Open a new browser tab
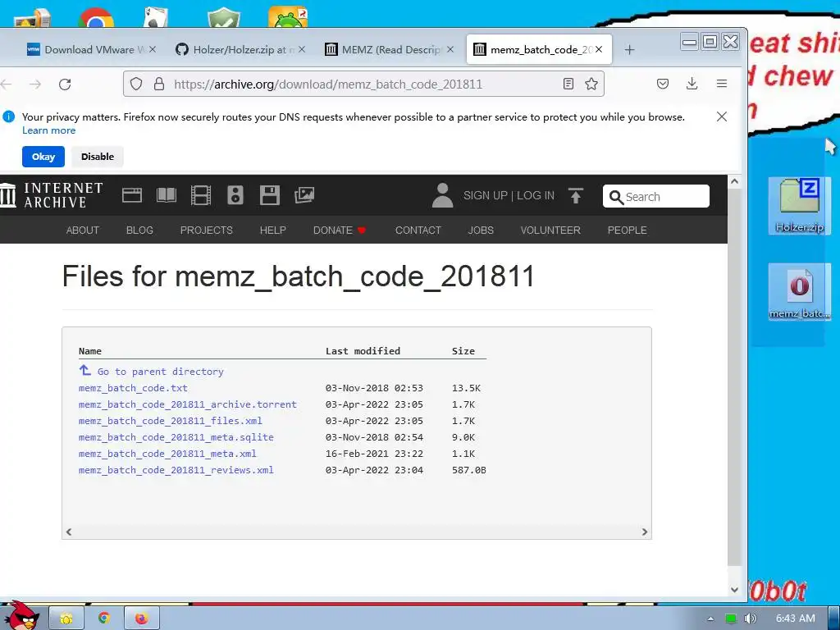840x630 pixels. [x=629, y=50]
